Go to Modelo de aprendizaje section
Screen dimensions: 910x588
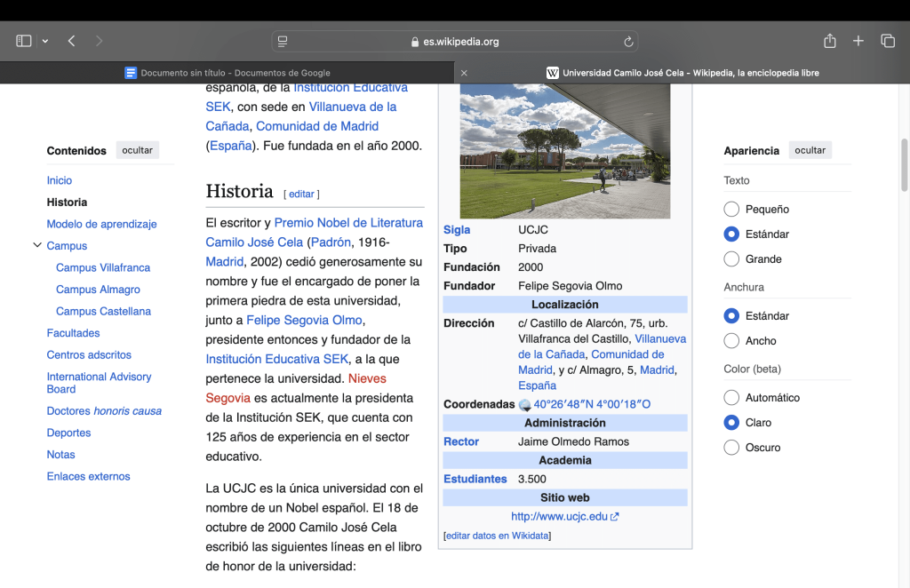pyautogui.click(x=101, y=224)
